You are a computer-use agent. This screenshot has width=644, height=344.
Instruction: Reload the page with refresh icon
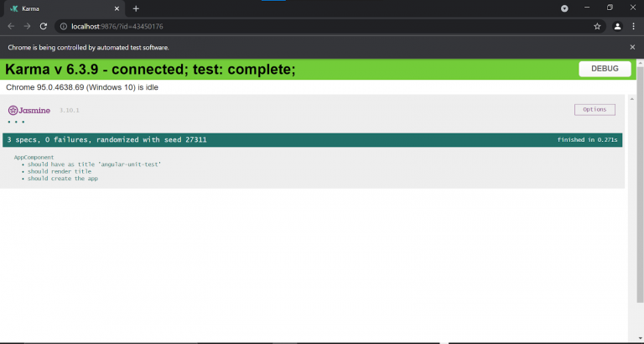(x=44, y=26)
